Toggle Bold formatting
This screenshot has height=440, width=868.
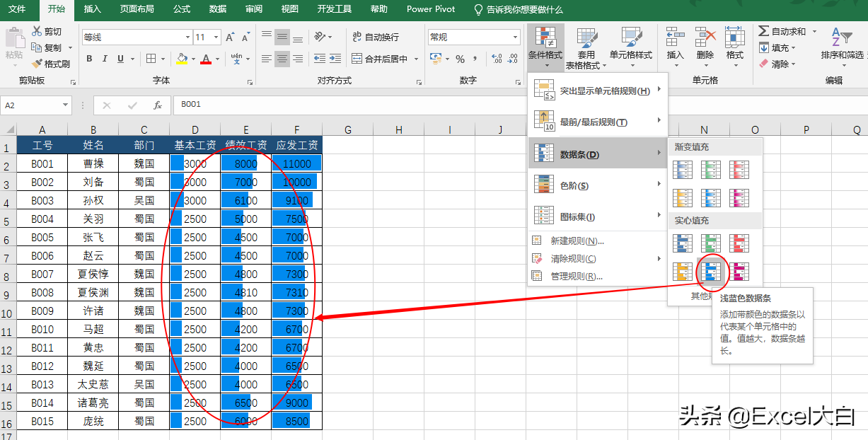click(x=89, y=59)
